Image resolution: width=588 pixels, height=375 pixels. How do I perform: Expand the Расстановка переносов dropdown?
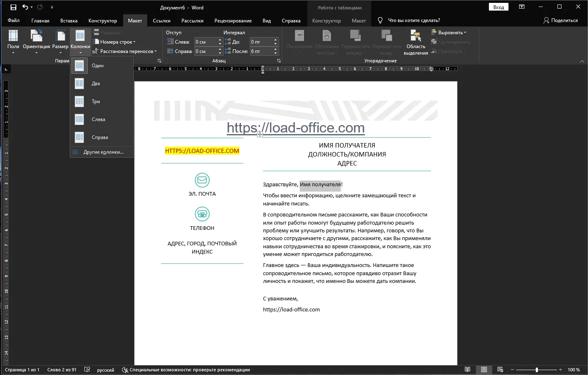(x=125, y=51)
